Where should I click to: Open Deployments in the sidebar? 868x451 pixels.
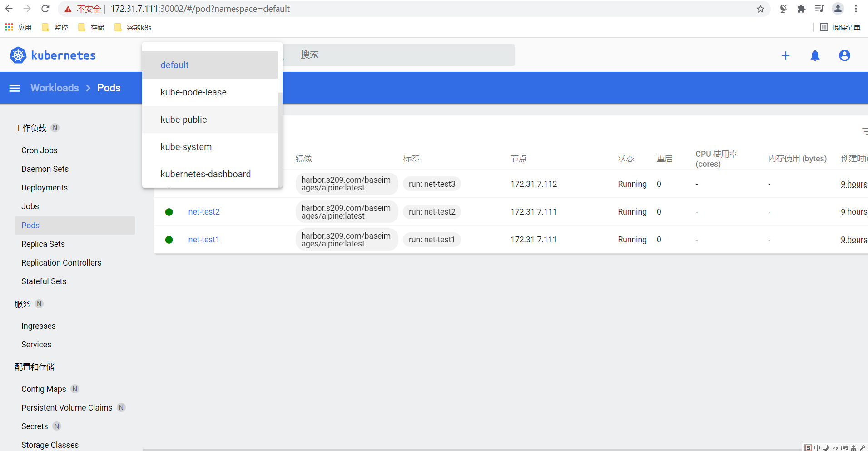coord(45,188)
